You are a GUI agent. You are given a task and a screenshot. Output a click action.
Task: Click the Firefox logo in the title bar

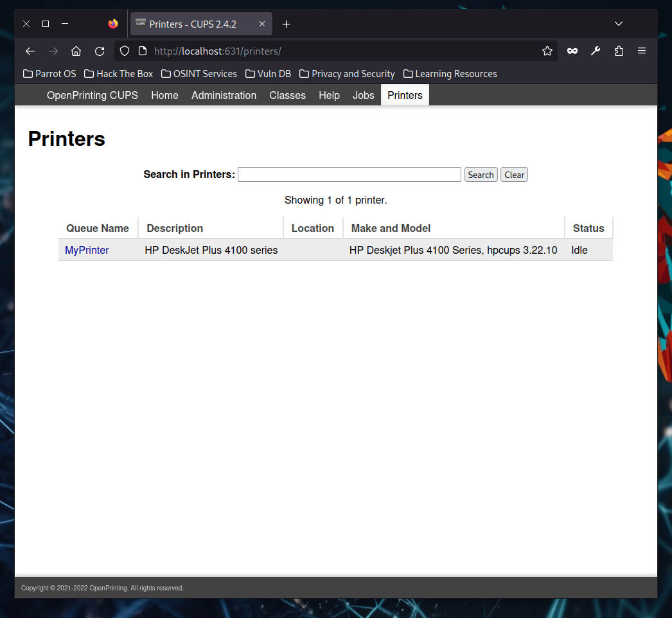113,24
